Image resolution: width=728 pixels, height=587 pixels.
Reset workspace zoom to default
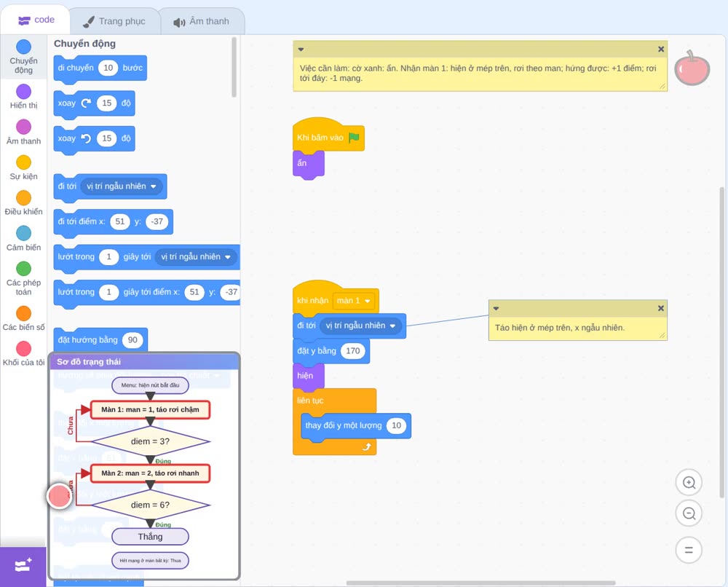pos(689,551)
